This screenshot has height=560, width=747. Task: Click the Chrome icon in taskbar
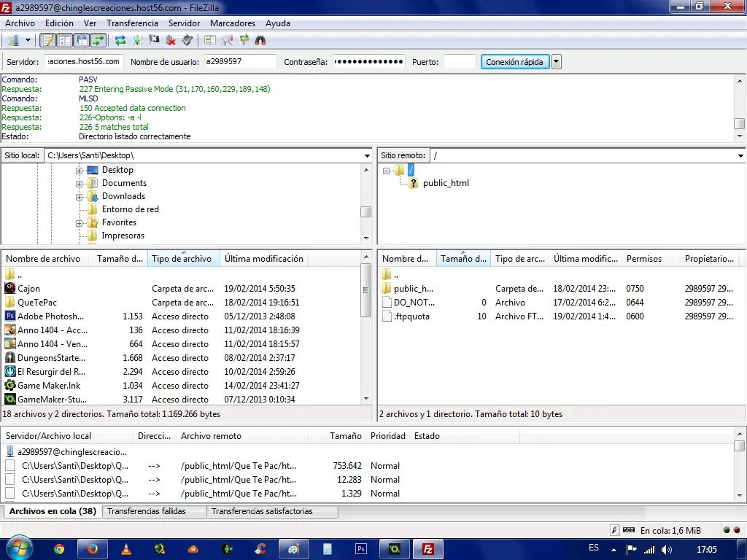click(x=59, y=549)
